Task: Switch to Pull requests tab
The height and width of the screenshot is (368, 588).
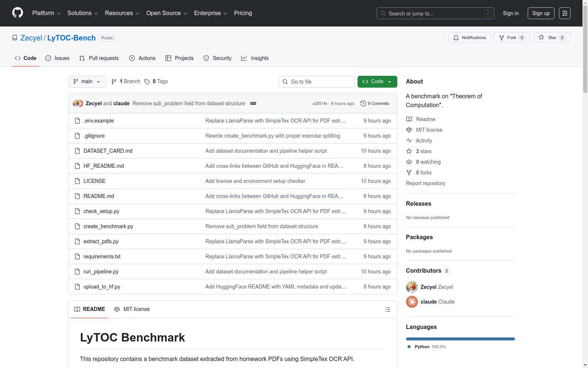Action: pos(99,58)
